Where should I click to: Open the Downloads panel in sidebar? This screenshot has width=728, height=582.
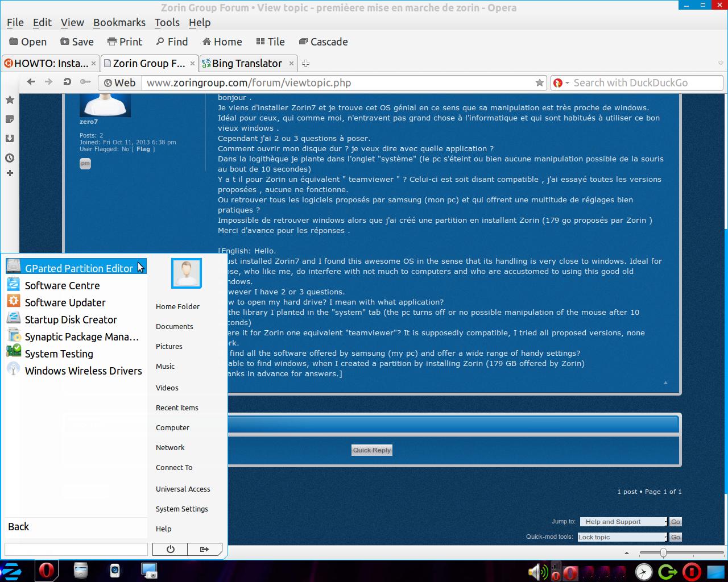pos(10,139)
